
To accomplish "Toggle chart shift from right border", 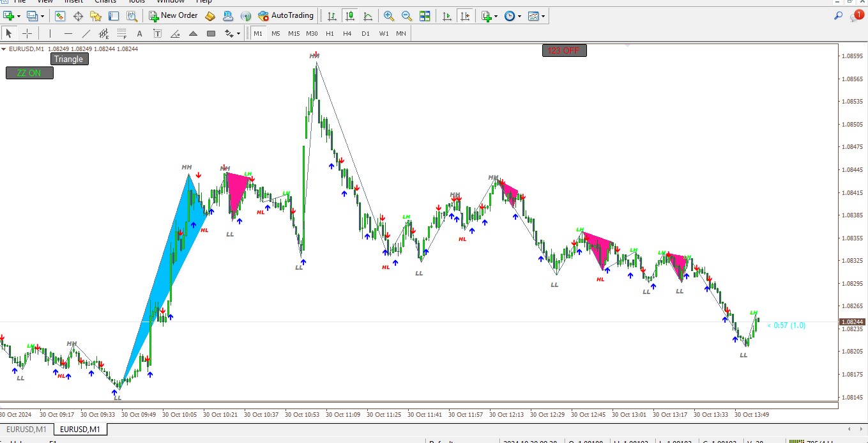I will click(465, 16).
